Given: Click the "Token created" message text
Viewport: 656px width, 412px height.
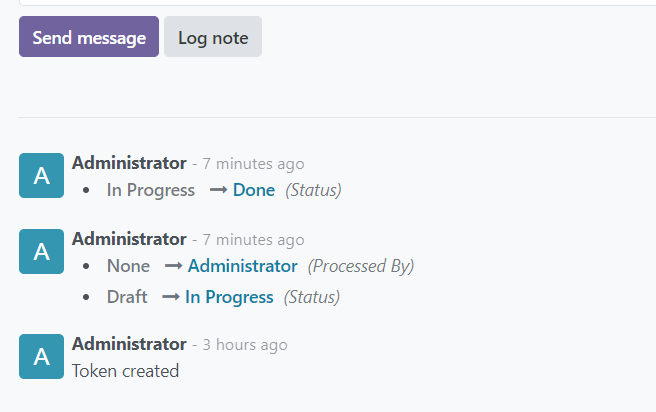Looking at the screenshot, I should [x=125, y=371].
